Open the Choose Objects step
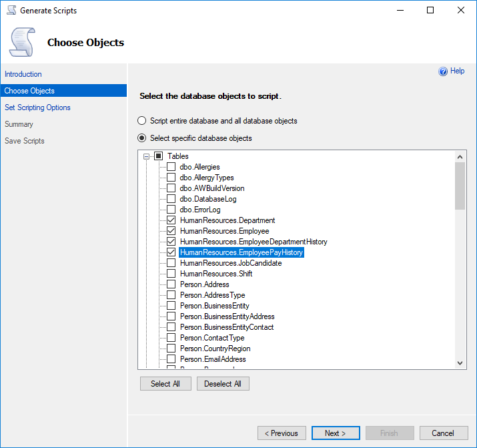The height and width of the screenshot is (448, 477). (63, 91)
